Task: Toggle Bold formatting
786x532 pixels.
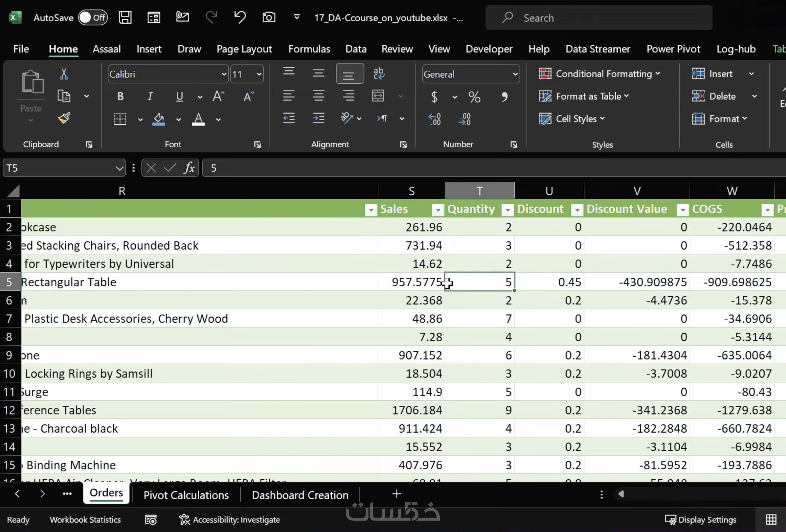Action: tap(120, 96)
